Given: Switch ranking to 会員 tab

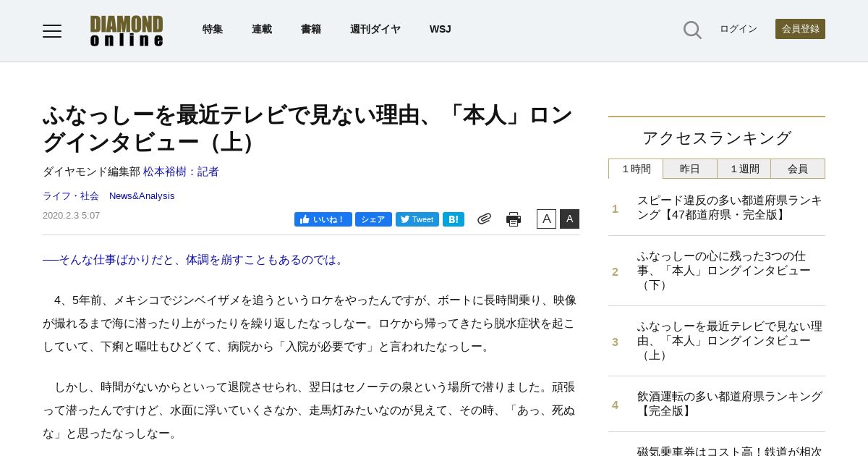Looking at the screenshot, I should [x=798, y=169].
